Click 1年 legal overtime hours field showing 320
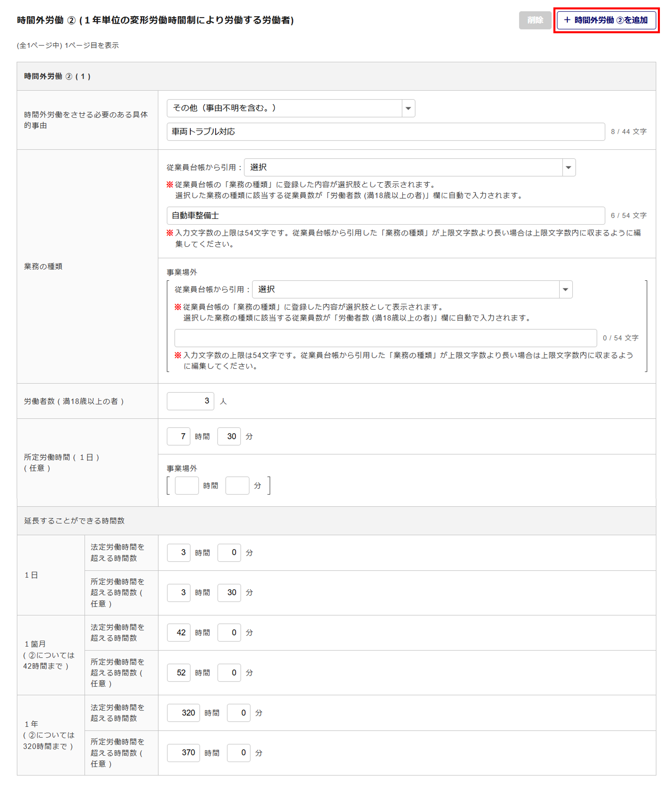The height and width of the screenshot is (785, 672). (183, 713)
